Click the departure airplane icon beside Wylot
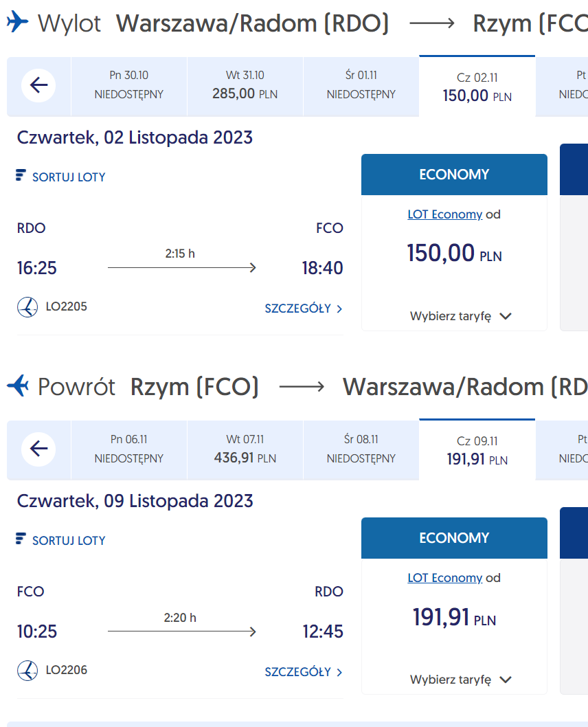 (18, 22)
